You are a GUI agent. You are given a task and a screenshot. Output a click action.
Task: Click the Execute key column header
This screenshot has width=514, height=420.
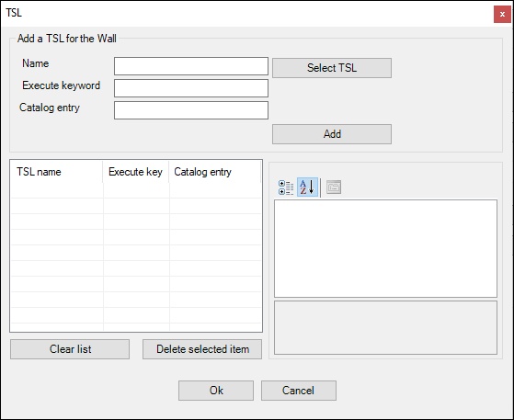(136, 172)
